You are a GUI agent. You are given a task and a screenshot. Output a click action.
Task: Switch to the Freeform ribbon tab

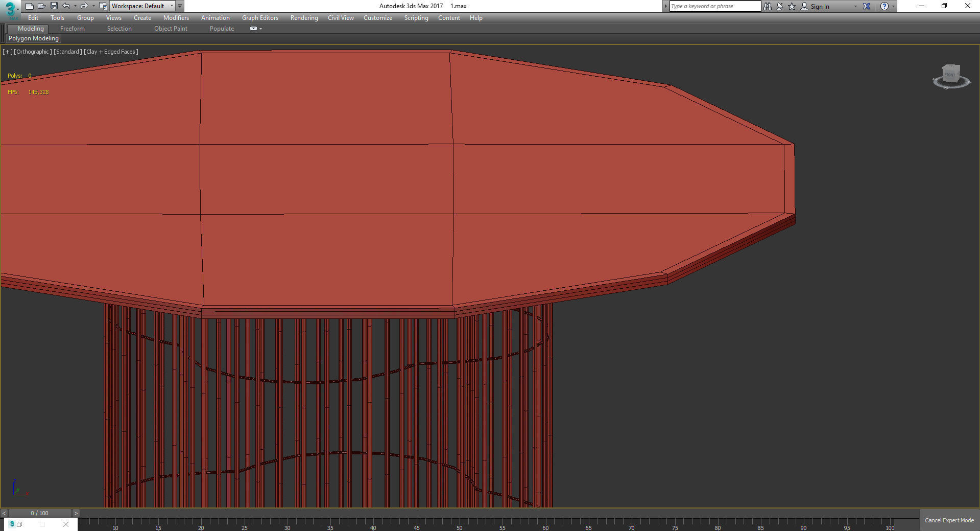73,29
